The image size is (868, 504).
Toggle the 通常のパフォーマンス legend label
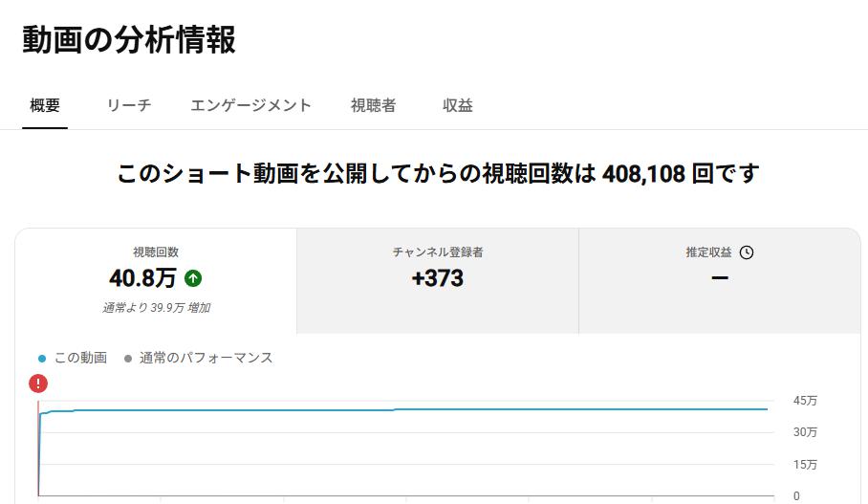click(206, 358)
